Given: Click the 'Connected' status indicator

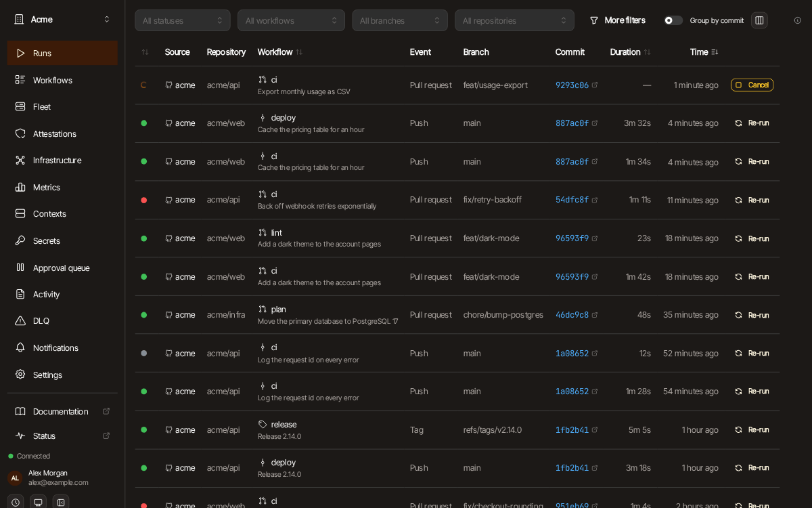Looking at the screenshot, I should point(29,456).
